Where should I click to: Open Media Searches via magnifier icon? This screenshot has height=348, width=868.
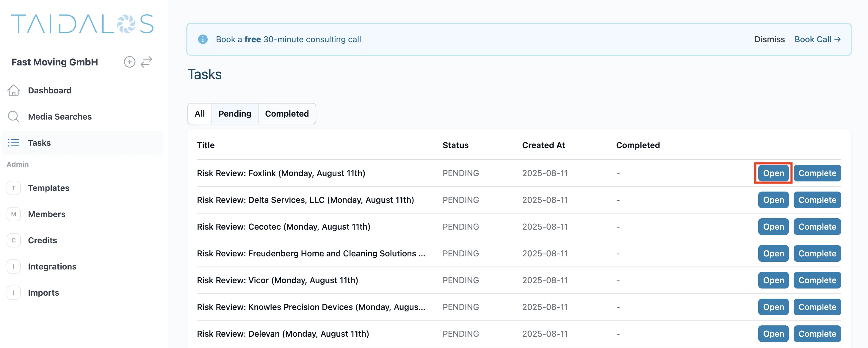[x=13, y=117]
